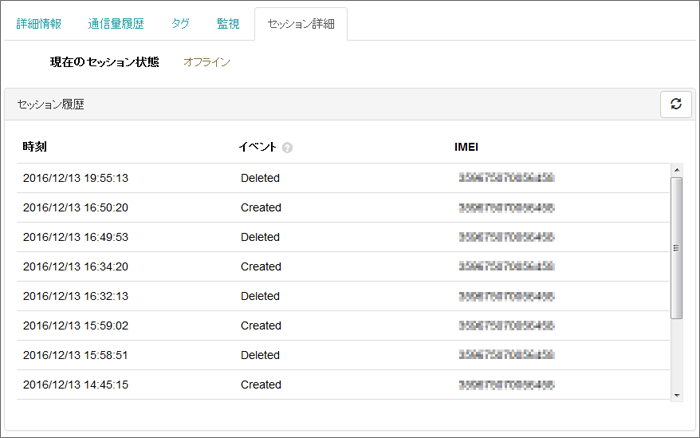Select the timestamp 2016/12/13 16:50:20
The height and width of the screenshot is (438, 700).
point(75,208)
